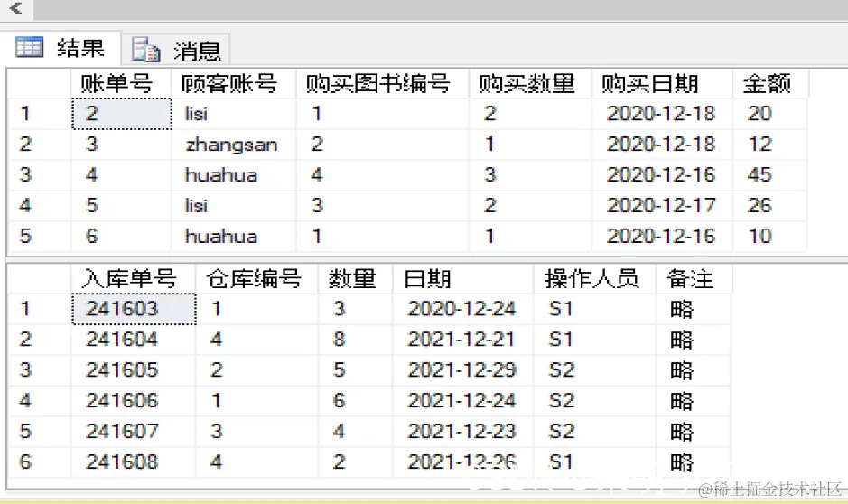This screenshot has width=848, height=504.
Task: Select the highlighted 账单号 cell with value 2
Action: [x=122, y=114]
